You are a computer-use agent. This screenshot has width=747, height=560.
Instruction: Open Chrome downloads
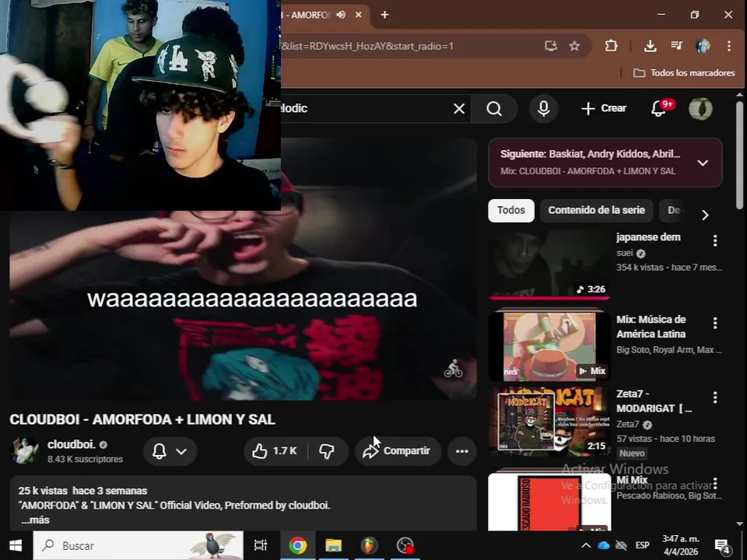[x=650, y=46]
